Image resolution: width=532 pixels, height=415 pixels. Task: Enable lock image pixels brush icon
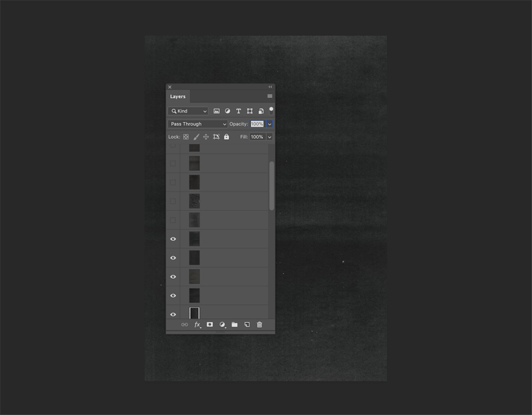tap(196, 137)
